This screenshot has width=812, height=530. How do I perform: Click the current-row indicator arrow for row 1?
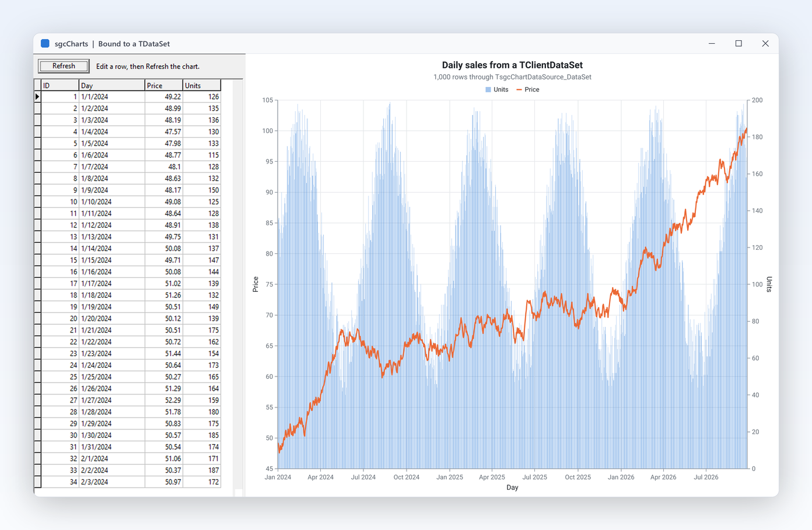click(37, 97)
